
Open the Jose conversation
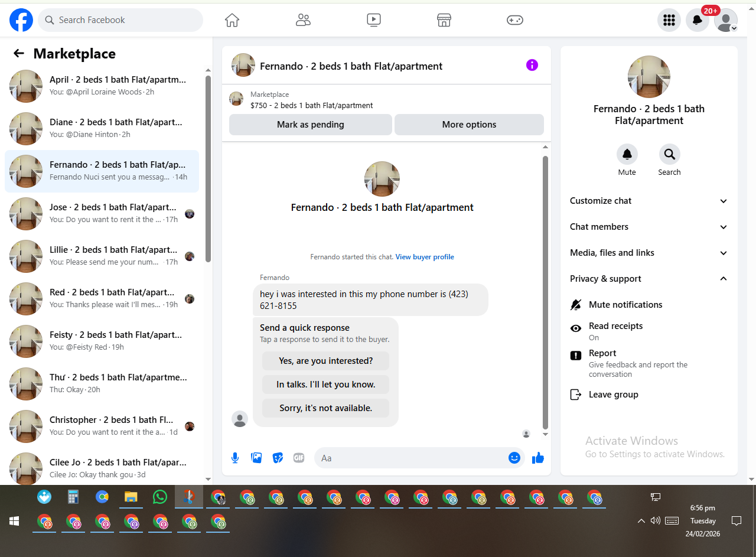102,214
